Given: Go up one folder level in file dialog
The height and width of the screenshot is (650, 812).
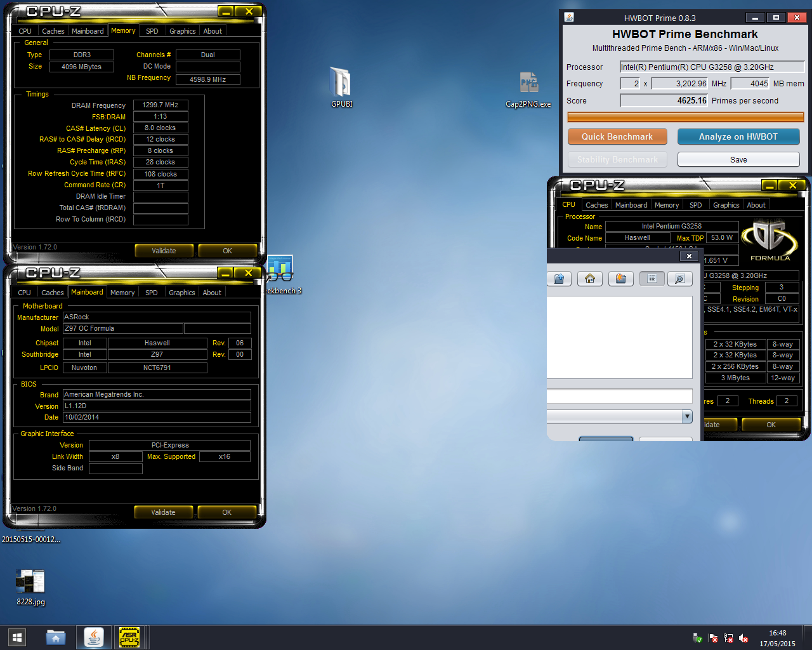Looking at the screenshot, I should [x=559, y=279].
